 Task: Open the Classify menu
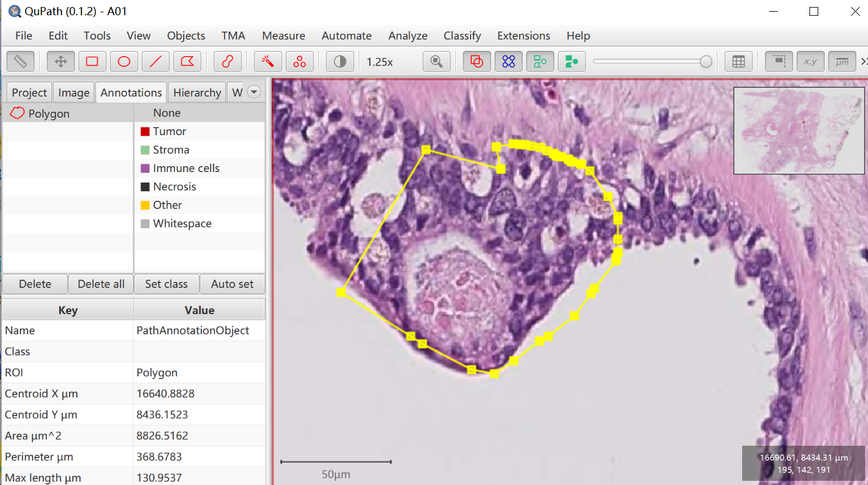[462, 36]
